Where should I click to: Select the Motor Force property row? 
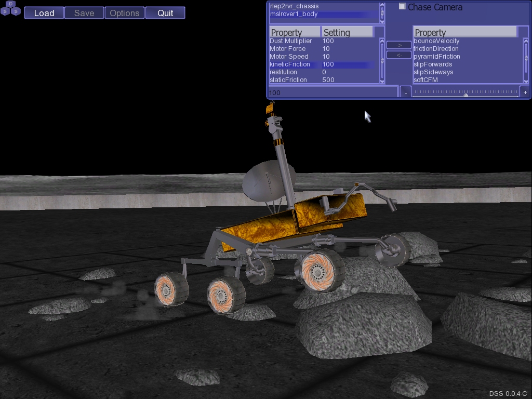(x=322, y=48)
